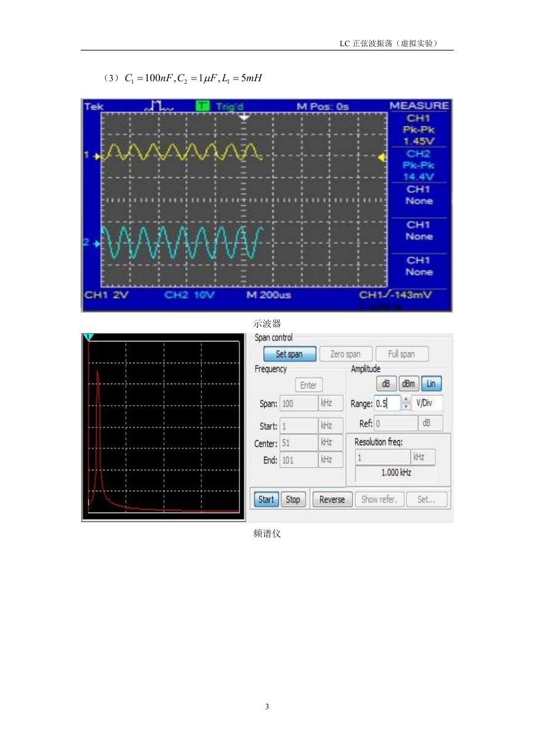Click the Full span button
The image size is (535, 756).
pos(401,354)
